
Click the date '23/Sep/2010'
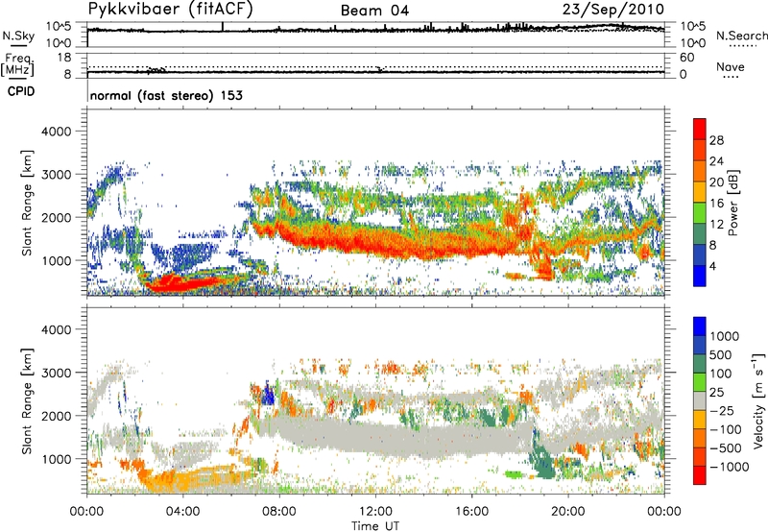pos(613,10)
